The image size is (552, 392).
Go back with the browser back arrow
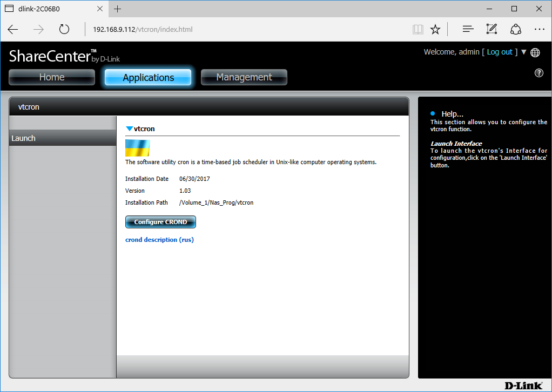pos(13,30)
